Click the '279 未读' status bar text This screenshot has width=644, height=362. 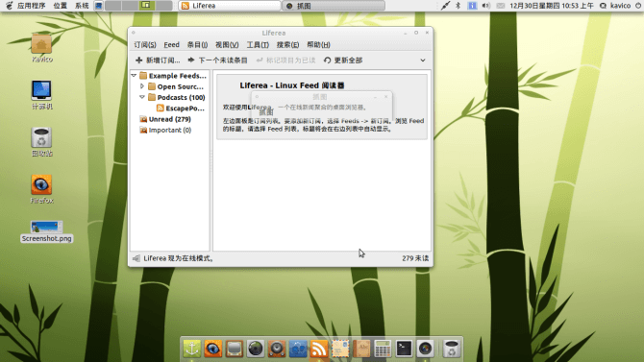[415, 258]
